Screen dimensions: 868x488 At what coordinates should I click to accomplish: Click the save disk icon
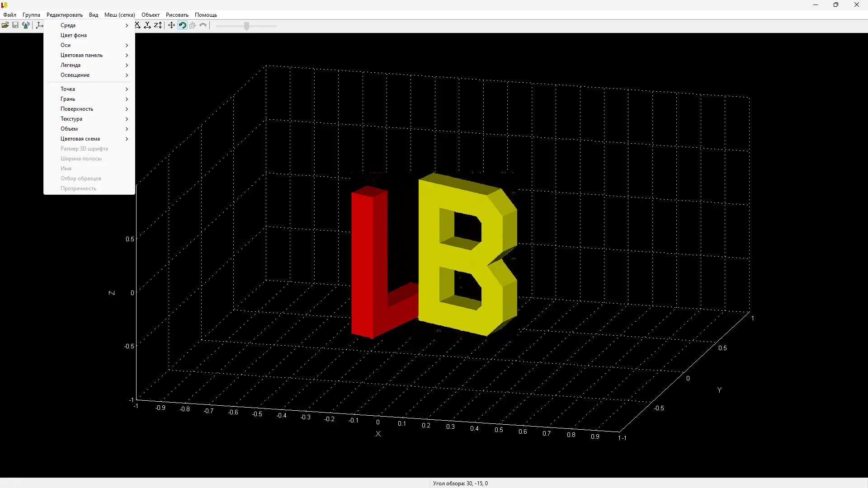click(15, 25)
